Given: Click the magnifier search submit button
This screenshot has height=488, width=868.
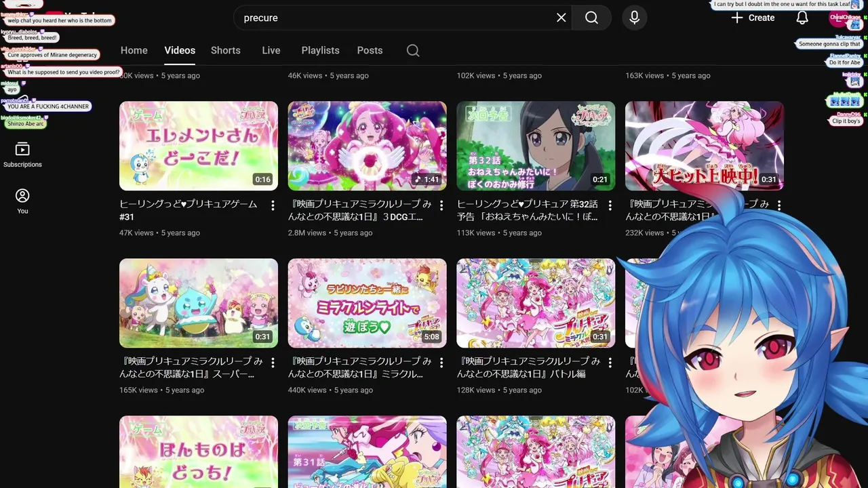Looking at the screenshot, I should click(591, 18).
